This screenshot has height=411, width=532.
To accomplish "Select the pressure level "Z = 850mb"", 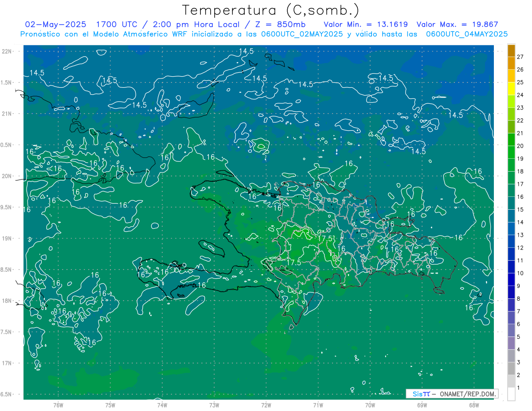I will click(x=280, y=24).
